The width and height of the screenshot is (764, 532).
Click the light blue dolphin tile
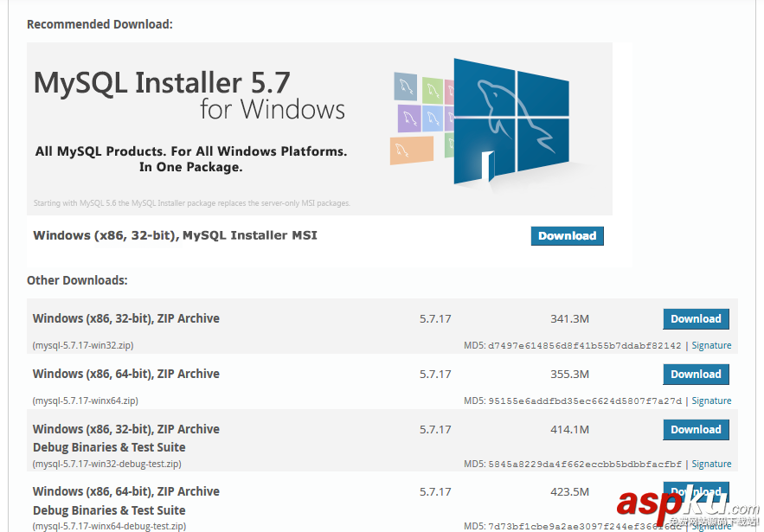pos(433,117)
